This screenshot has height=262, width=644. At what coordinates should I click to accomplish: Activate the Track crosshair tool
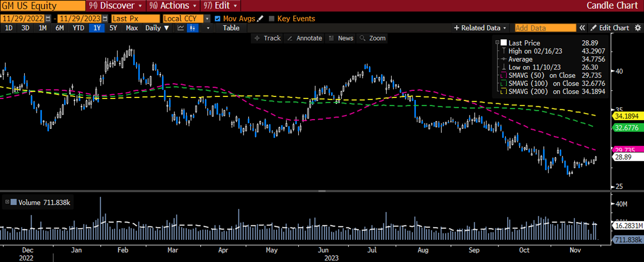[x=267, y=38]
